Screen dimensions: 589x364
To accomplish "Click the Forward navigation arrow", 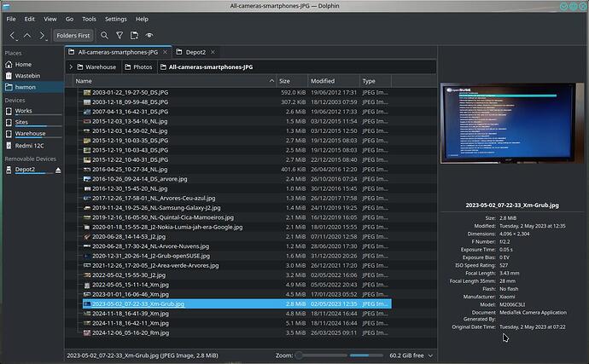I will (42, 36).
